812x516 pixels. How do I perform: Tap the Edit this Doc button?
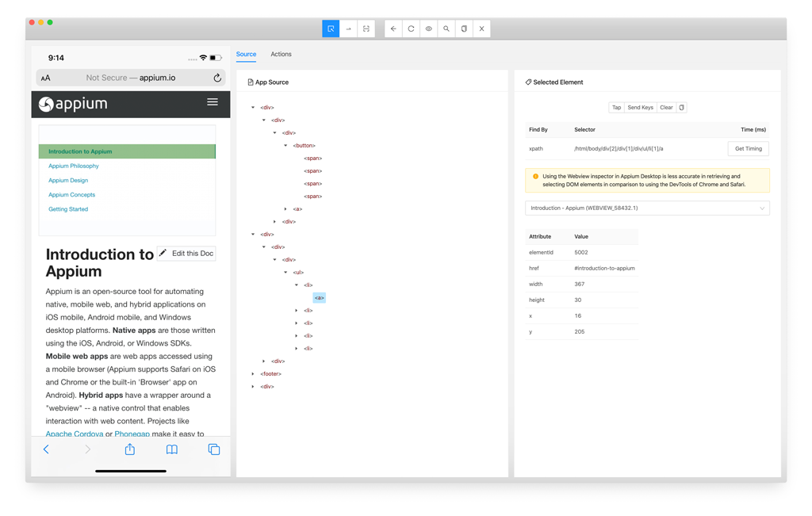(186, 253)
